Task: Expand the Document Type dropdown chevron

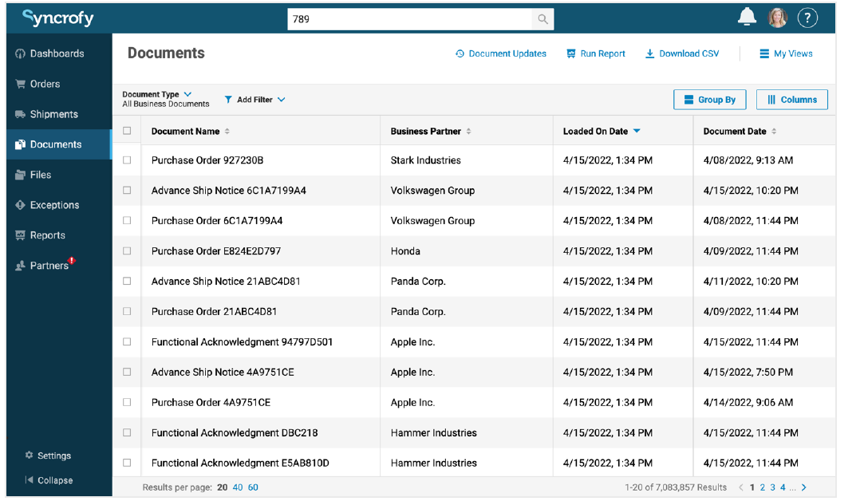Action: 187,94
